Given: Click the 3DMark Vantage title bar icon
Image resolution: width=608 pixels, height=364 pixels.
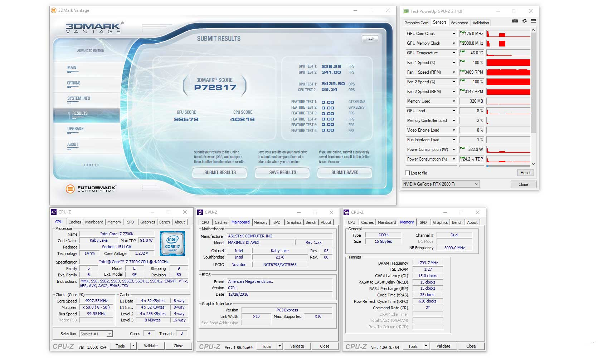Looking at the screenshot, I should click(x=53, y=10).
